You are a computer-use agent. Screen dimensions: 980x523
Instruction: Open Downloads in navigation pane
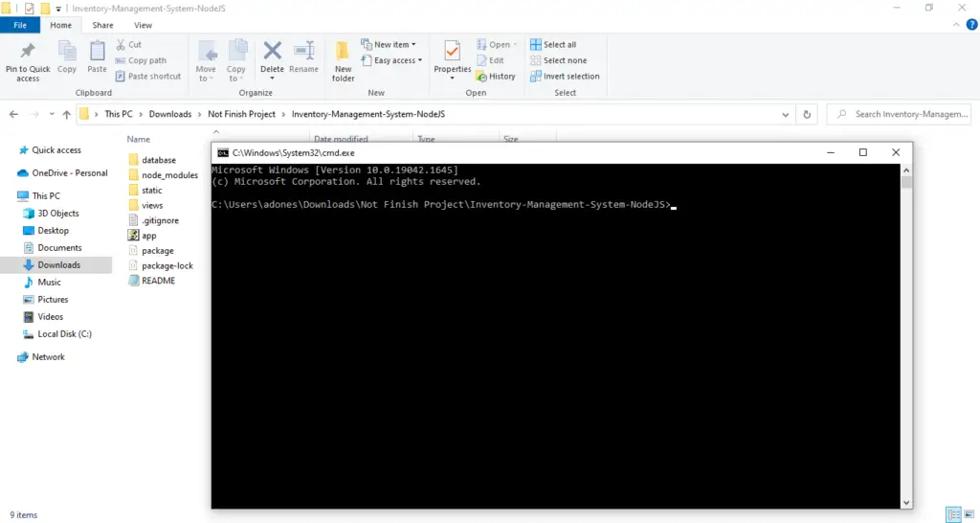[x=52, y=264]
